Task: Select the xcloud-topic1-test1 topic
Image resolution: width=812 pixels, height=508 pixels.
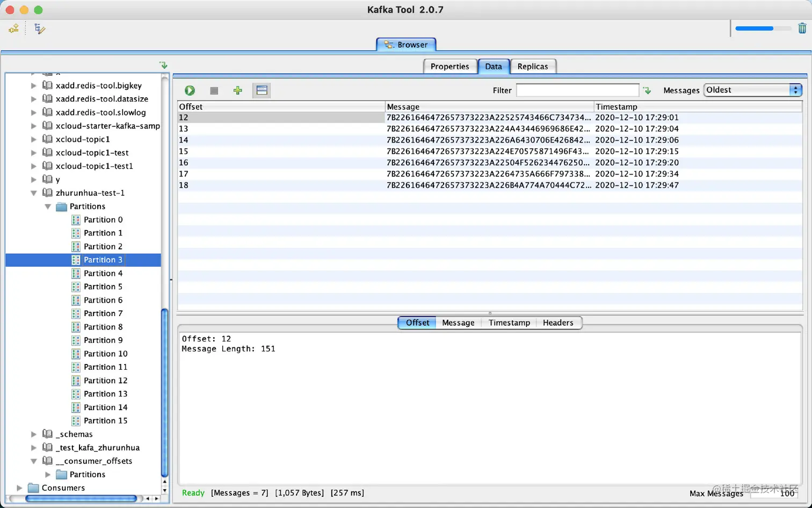Action: coord(94,166)
